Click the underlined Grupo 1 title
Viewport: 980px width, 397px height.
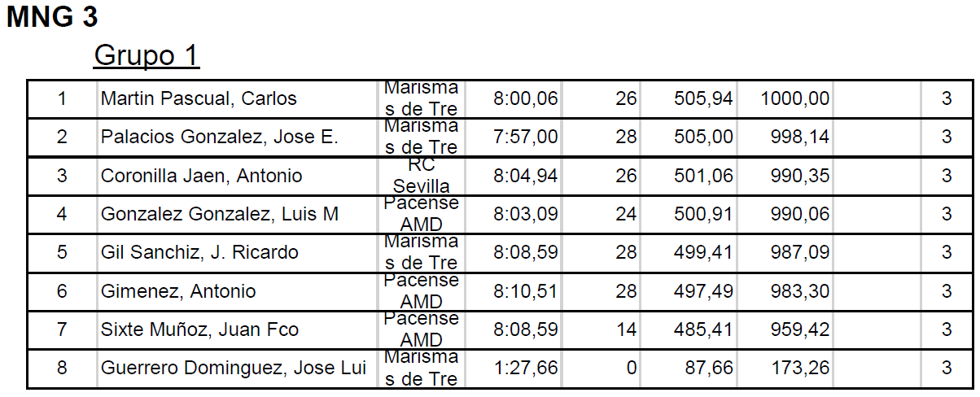[x=147, y=56]
